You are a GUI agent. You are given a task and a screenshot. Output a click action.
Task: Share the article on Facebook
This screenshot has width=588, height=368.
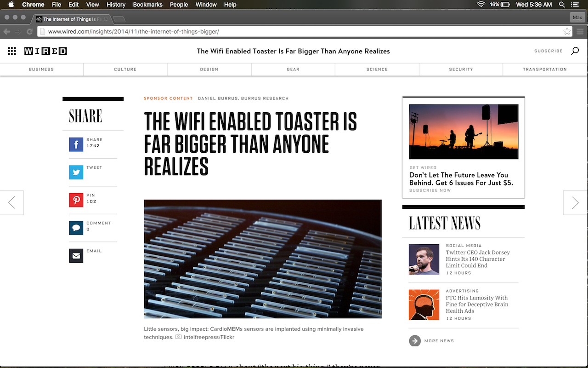pyautogui.click(x=76, y=144)
